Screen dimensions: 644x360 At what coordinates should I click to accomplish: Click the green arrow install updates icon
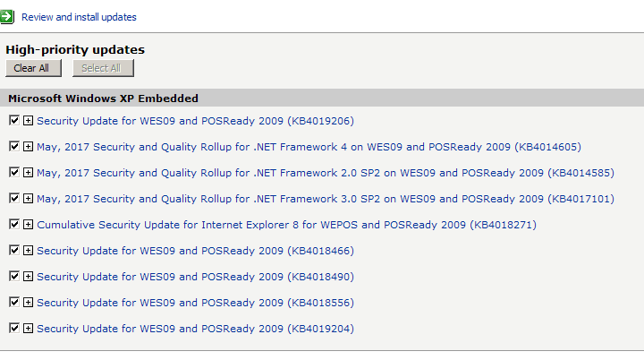pyautogui.click(x=7, y=17)
